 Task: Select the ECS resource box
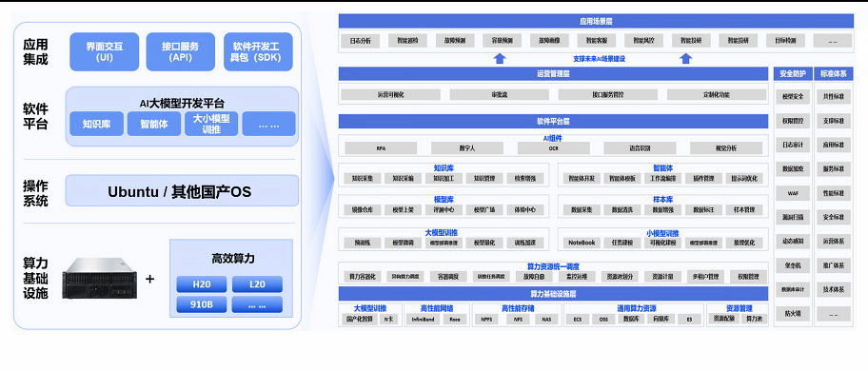point(578,319)
